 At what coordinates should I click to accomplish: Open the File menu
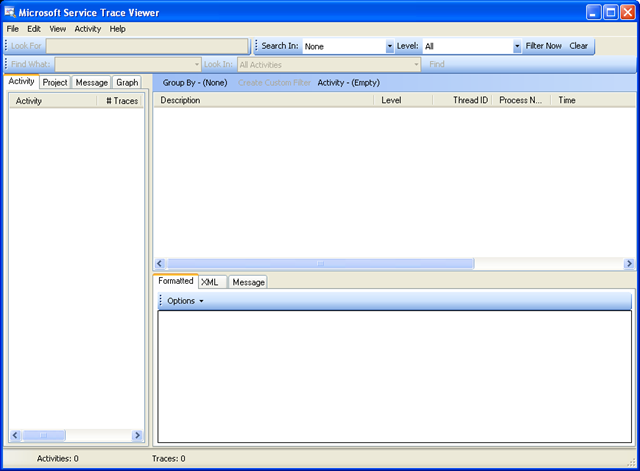13,29
